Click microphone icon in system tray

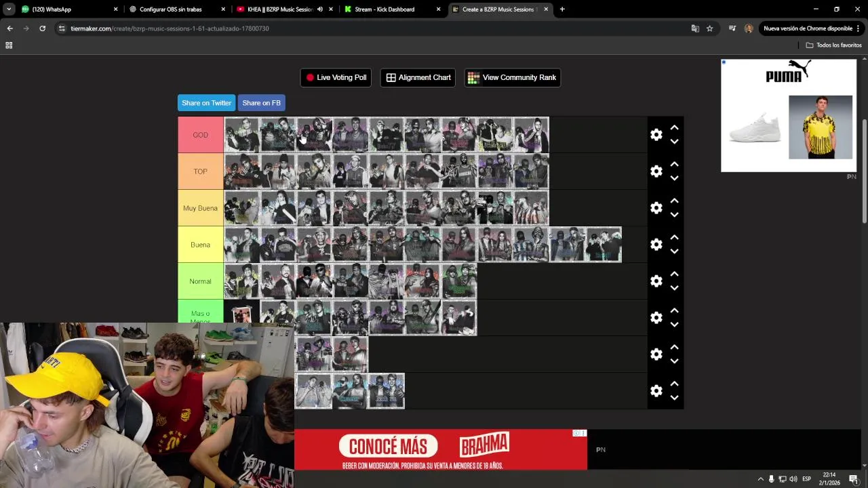tap(771, 479)
